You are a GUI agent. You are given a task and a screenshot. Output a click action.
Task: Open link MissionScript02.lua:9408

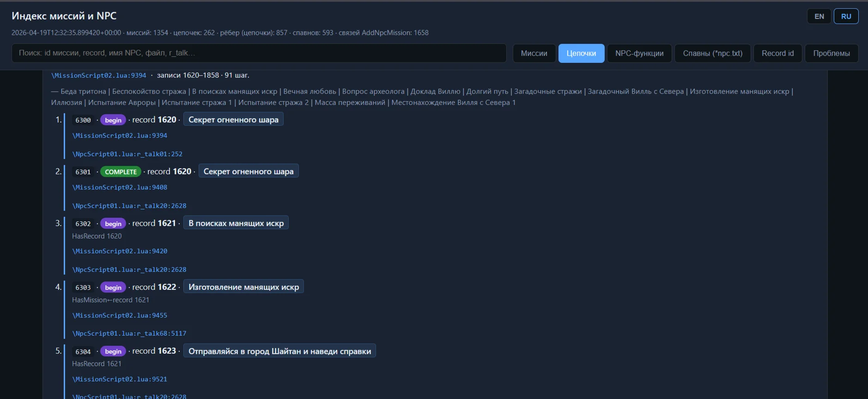click(x=120, y=187)
